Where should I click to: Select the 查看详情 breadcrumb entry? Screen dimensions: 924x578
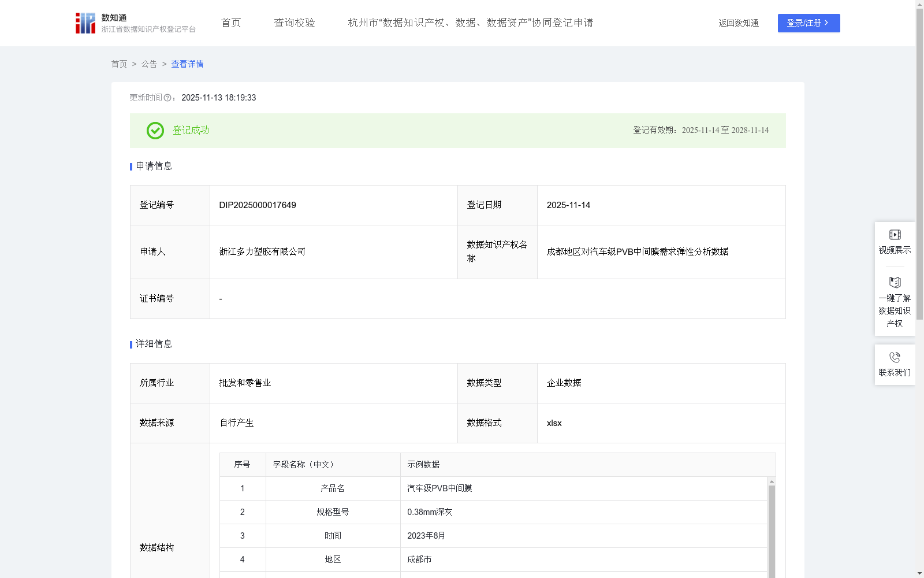pyautogui.click(x=187, y=64)
